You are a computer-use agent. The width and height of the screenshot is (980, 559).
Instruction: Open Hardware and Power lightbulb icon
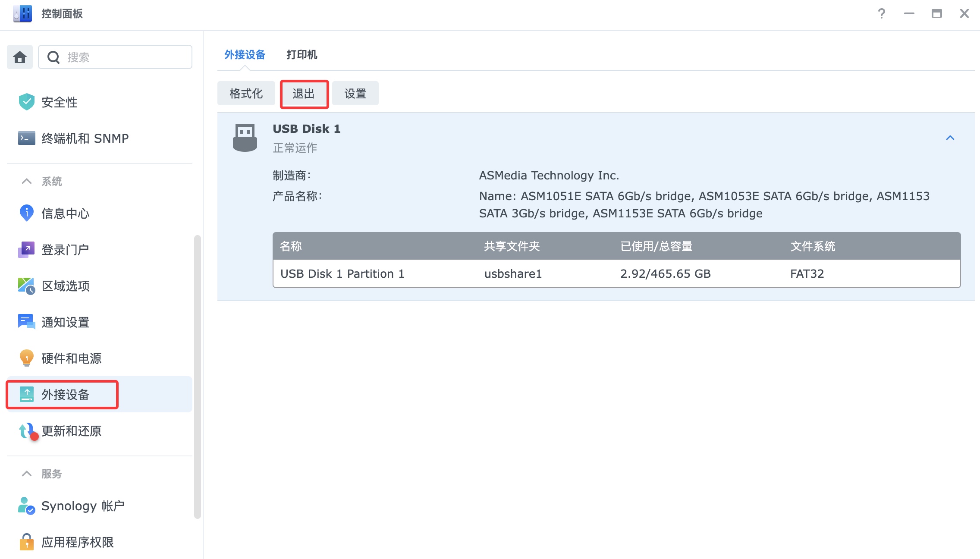point(27,358)
